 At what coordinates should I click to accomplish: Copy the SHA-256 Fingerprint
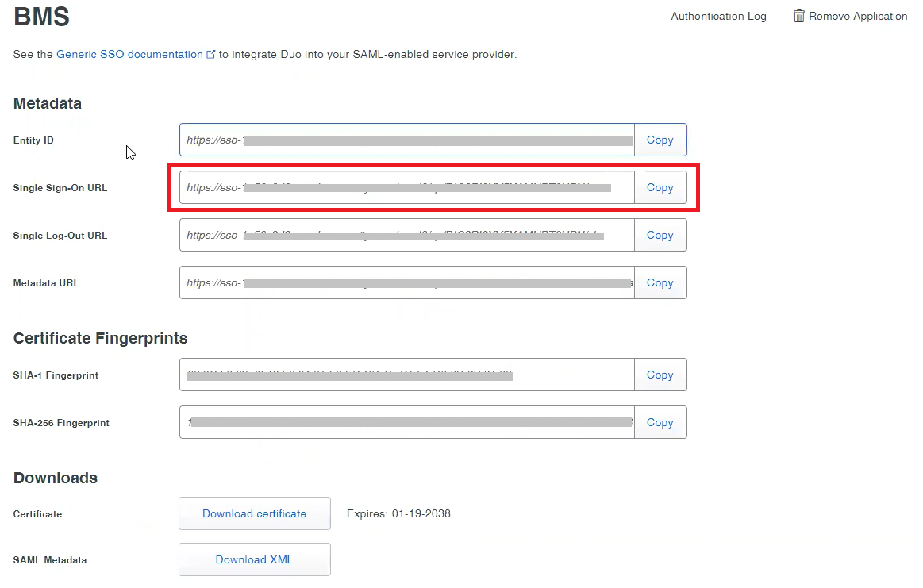(x=660, y=423)
